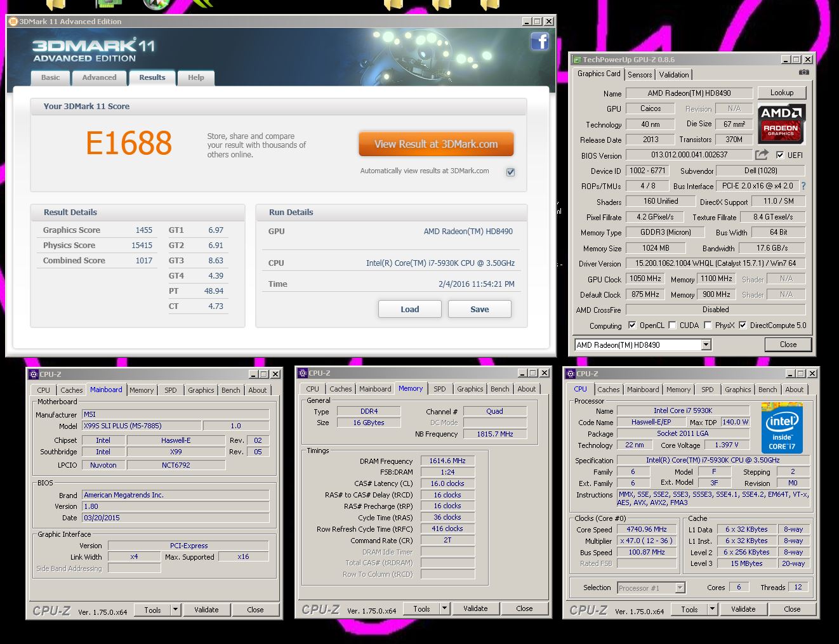The image size is (839, 644).
Task: Click the BIOS Version field 013.012.000.041.002637
Action: pyautogui.click(x=689, y=155)
